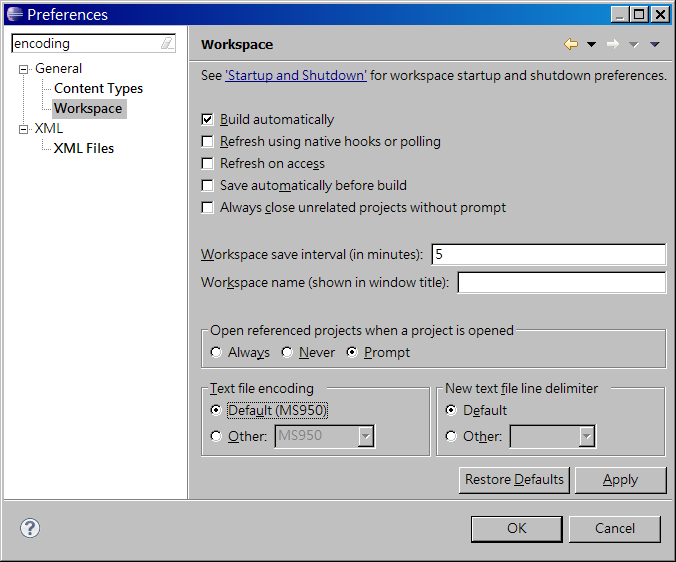
Task: Open the back history dropdown arrow
Action: (x=591, y=45)
